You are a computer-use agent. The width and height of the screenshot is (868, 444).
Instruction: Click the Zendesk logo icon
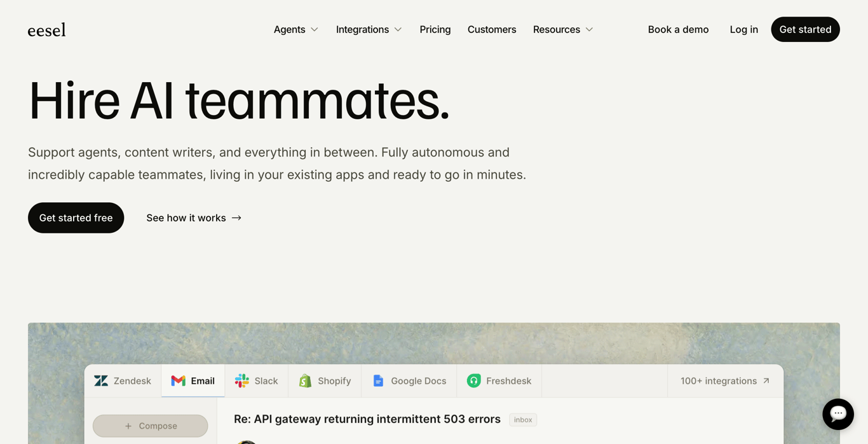[x=101, y=381]
